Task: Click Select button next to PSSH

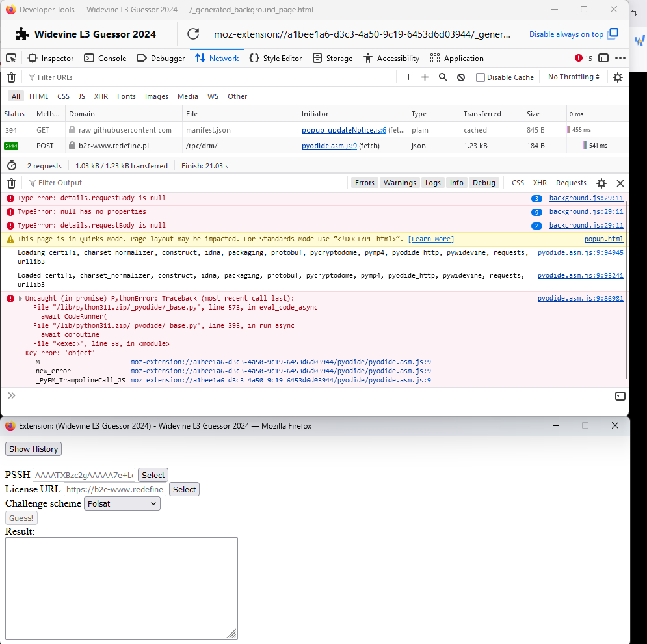Action: (x=153, y=475)
